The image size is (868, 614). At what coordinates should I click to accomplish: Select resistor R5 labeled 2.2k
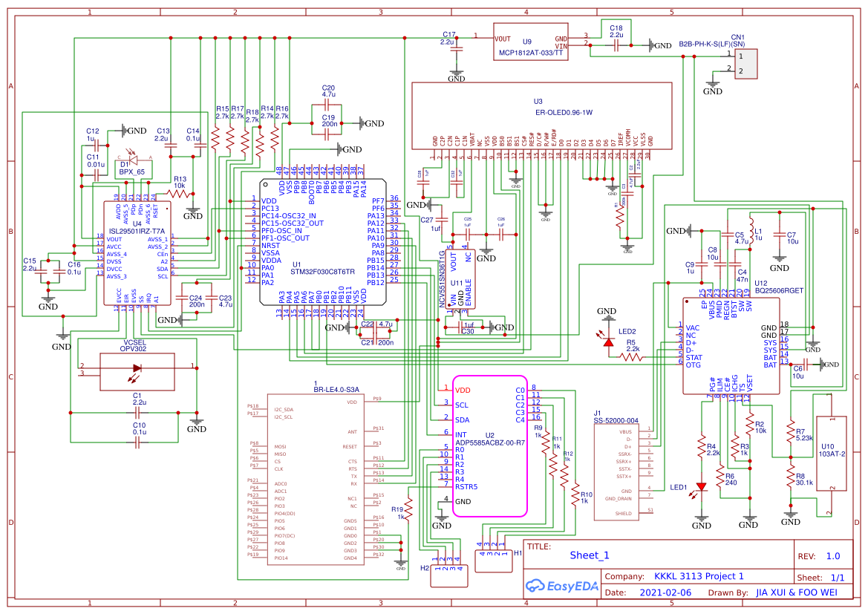(x=628, y=356)
